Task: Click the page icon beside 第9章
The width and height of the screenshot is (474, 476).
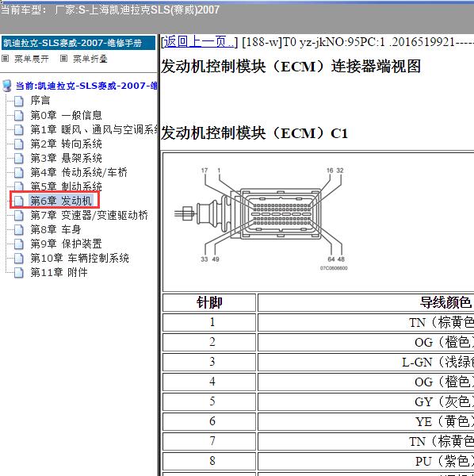Action: [19, 244]
